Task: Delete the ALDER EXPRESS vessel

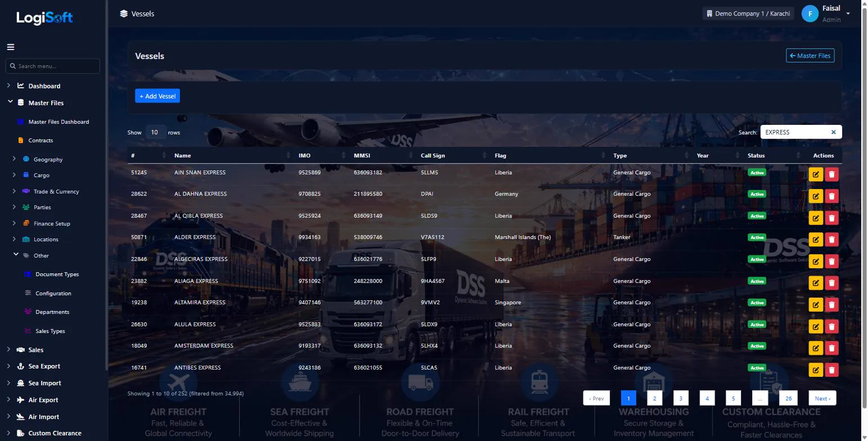Action: tap(831, 240)
